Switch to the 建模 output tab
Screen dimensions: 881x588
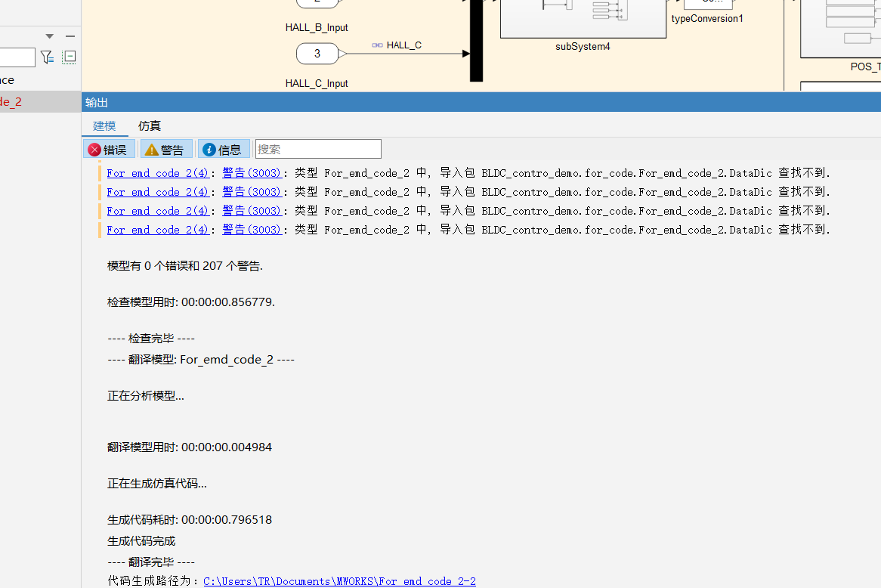pyautogui.click(x=104, y=126)
